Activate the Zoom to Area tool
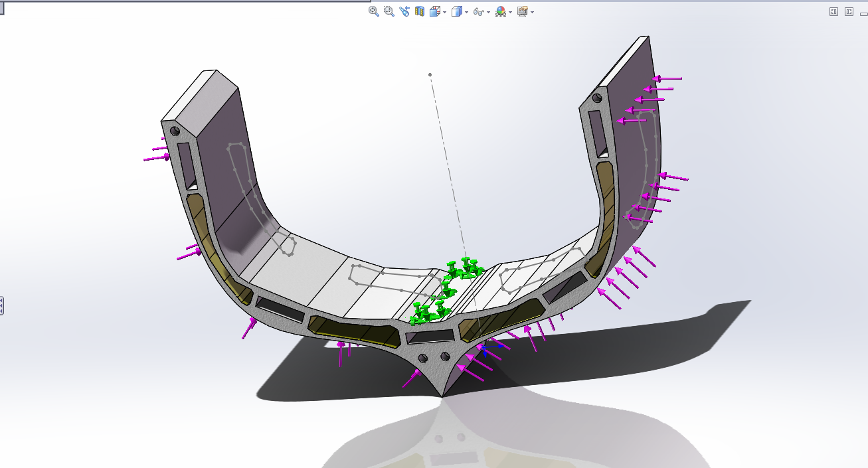Image resolution: width=868 pixels, height=468 pixels. 389,11
